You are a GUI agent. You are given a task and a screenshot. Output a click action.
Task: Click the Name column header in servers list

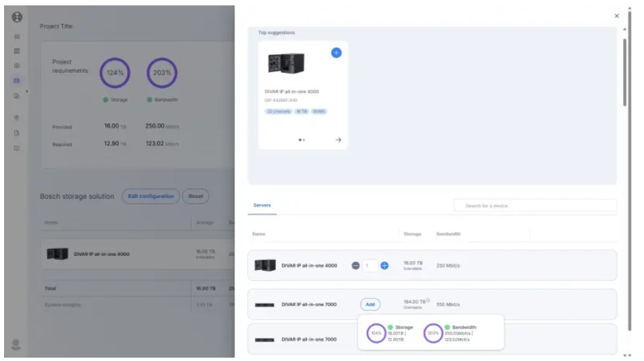[x=259, y=234]
